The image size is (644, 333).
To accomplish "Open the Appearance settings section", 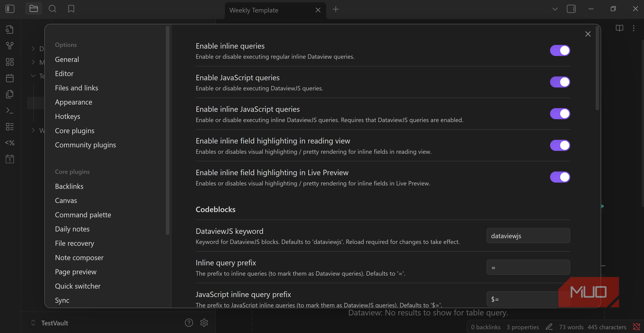I will [x=73, y=102].
